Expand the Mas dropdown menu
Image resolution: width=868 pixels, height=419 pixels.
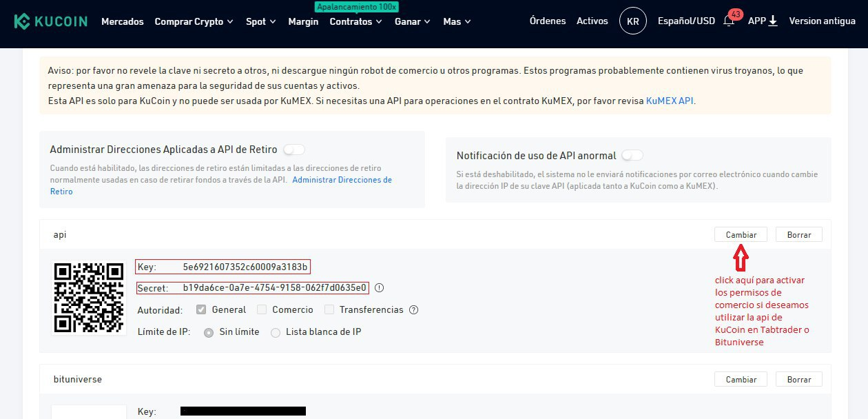(x=457, y=21)
